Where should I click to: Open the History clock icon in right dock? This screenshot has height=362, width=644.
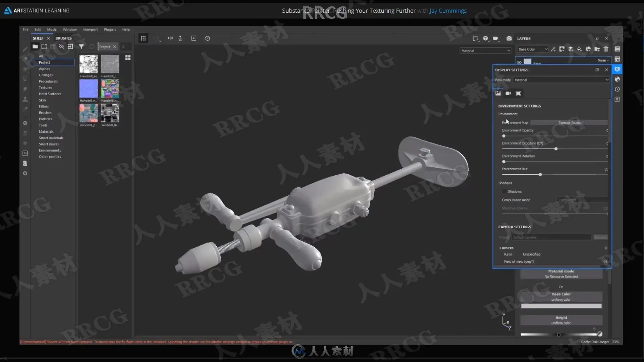coord(617,89)
